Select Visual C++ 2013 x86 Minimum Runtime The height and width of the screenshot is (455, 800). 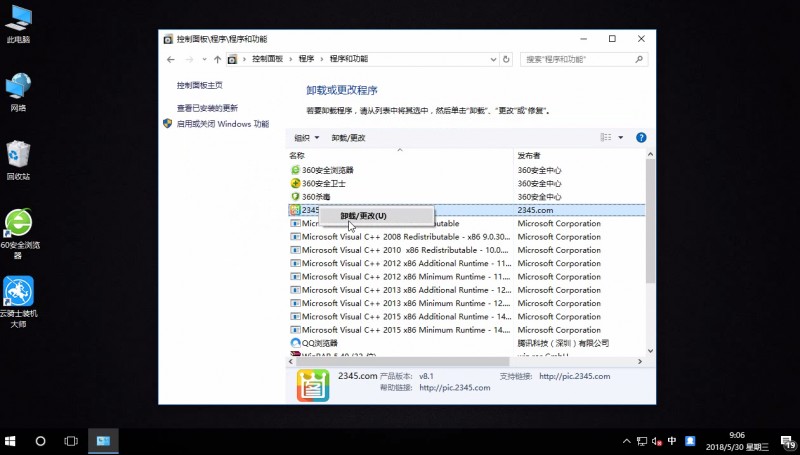tap(466, 303)
